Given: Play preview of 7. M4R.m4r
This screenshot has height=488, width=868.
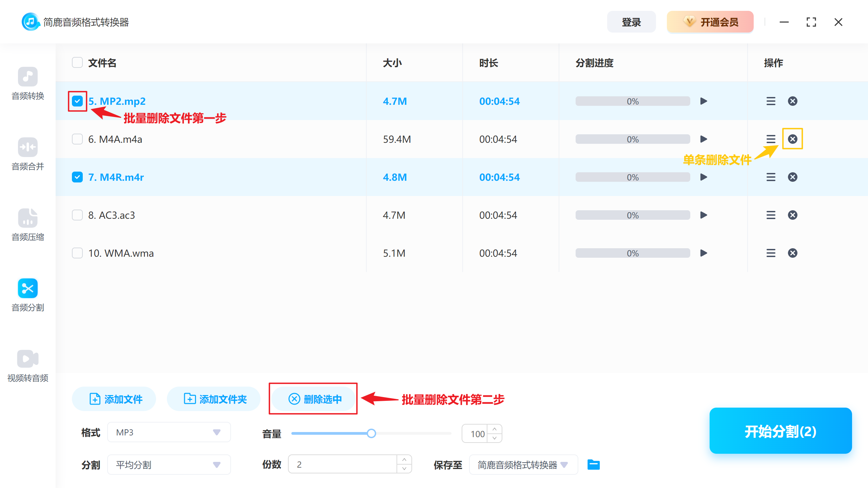Looking at the screenshot, I should pyautogui.click(x=703, y=177).
